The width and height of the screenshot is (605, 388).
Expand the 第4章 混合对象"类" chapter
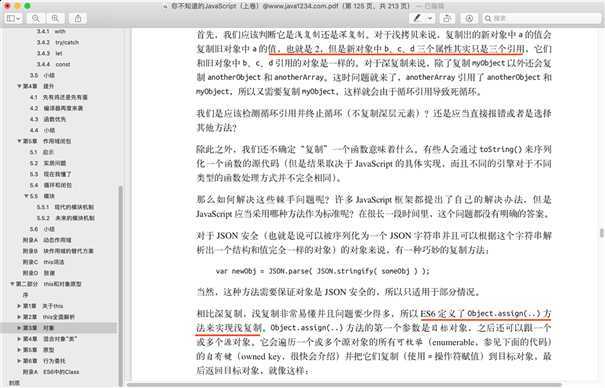pos(19,339)
